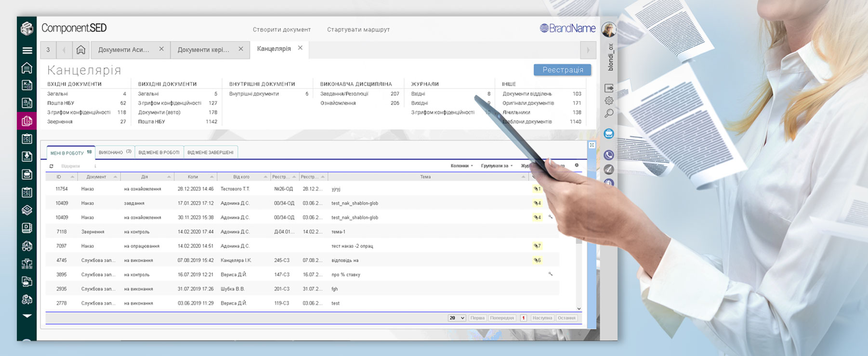868x356 pixels.
Task: Open the page size selector showing 20
Action: pos(457,318)
